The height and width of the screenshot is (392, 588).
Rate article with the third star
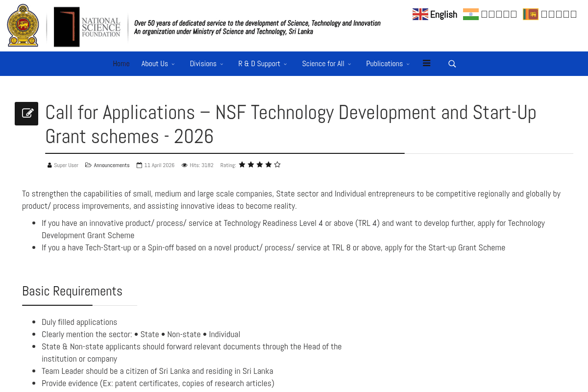tap(260, 165)
